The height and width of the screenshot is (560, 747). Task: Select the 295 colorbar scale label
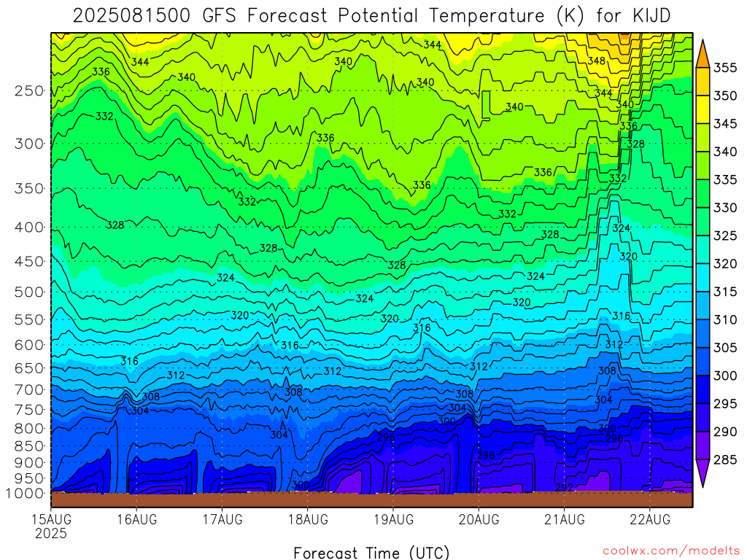tap(725, 404)
